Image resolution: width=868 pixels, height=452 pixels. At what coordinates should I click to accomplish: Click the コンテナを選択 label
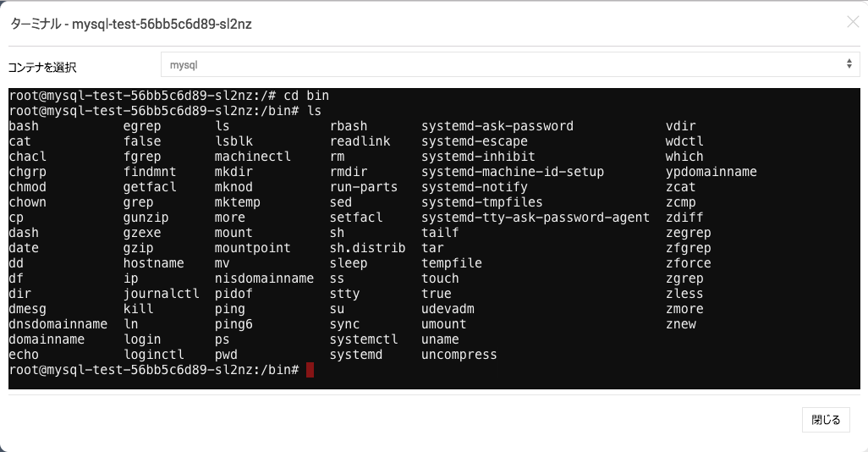tap(42, 68)
